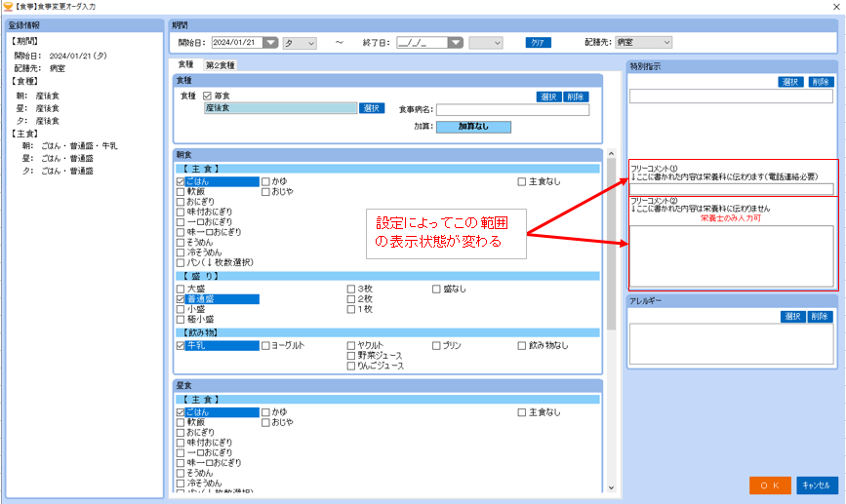Check the 3枚 bread count checkbox
This screenshot has width=846, height=504.
click(351, 289)
